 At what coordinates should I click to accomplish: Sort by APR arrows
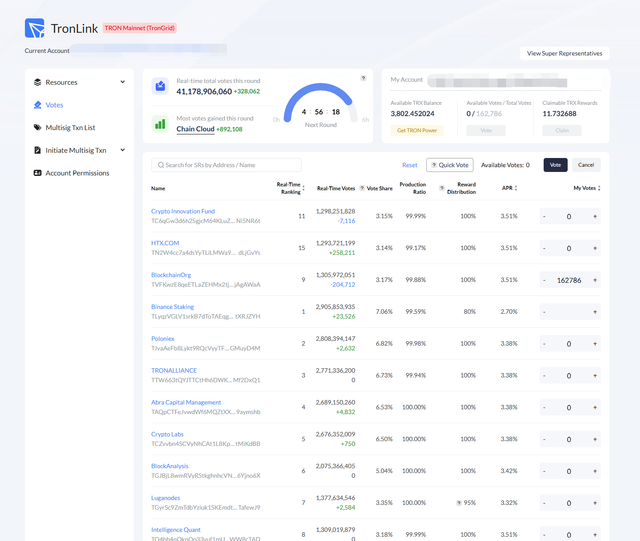[x=516, y=188]
